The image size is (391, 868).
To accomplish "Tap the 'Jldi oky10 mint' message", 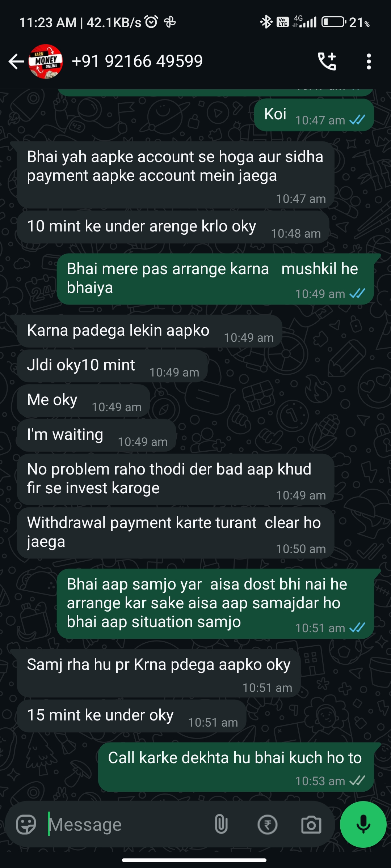I will coord(112,366).
